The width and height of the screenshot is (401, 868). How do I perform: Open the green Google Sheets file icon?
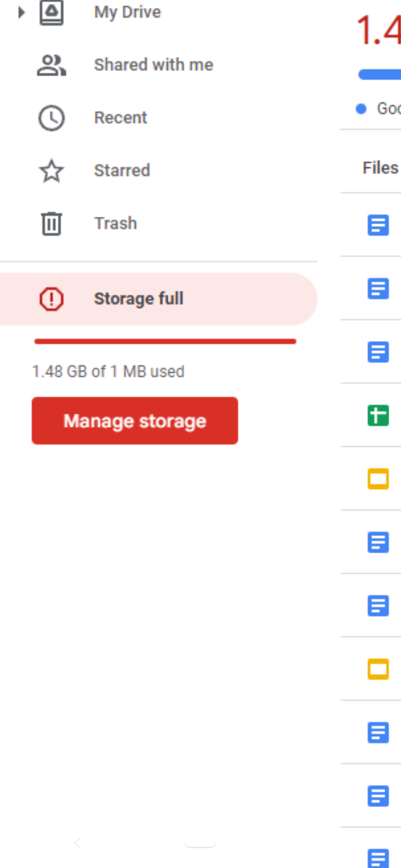point(378,416)
